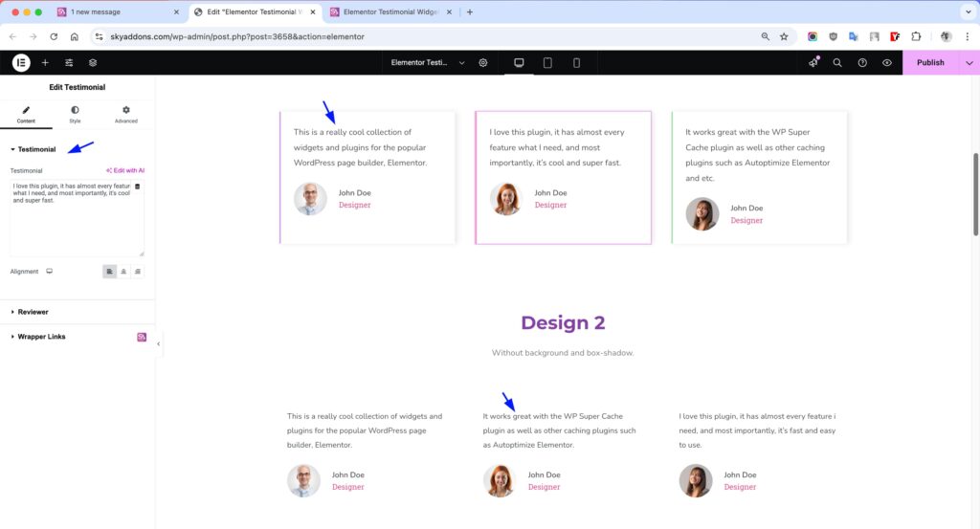Open the tab search dropdown arrow
The width and height of the screenshot is (980, 529).
[x=969, y=11]
